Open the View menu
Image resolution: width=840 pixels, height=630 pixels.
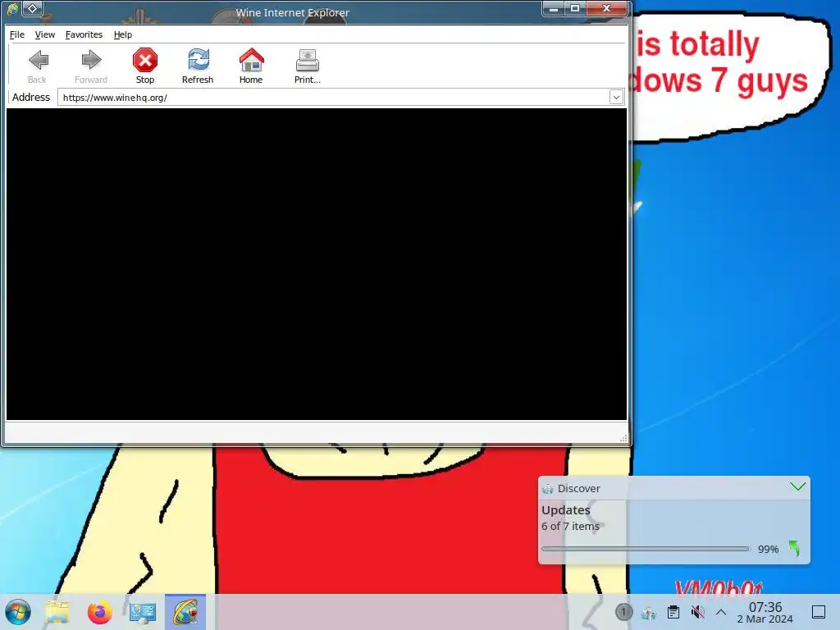[x=45, y=34]
